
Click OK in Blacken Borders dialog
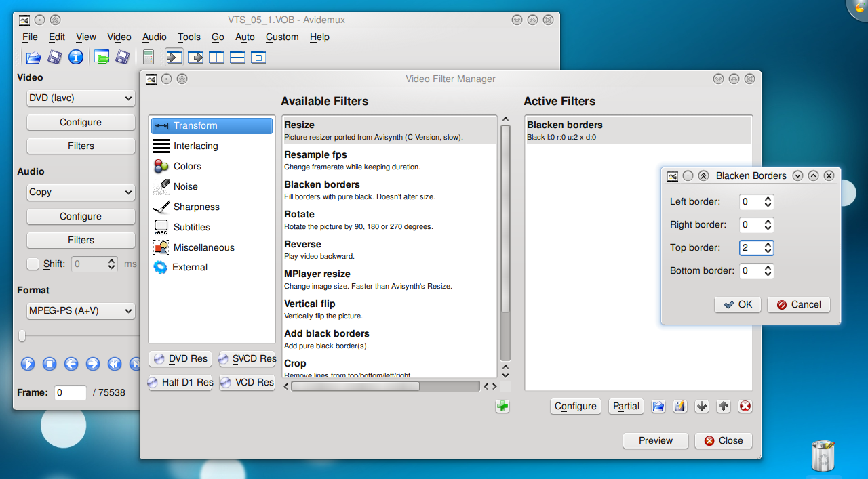[x=738, y=304]
